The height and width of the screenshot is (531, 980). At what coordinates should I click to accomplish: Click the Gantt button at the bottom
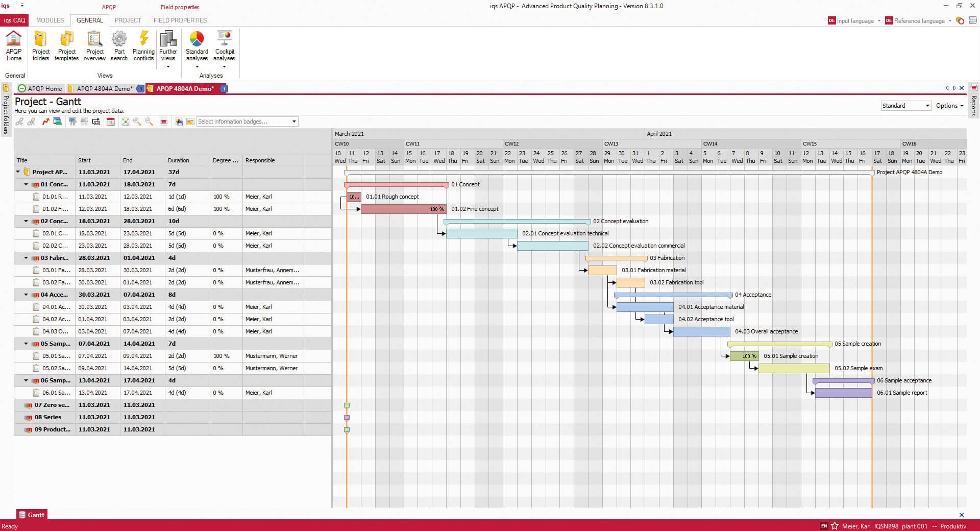(32, 515)
